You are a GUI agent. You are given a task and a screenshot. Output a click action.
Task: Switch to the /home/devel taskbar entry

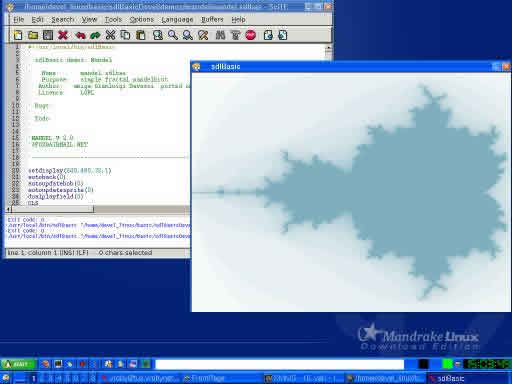[386, 378]
